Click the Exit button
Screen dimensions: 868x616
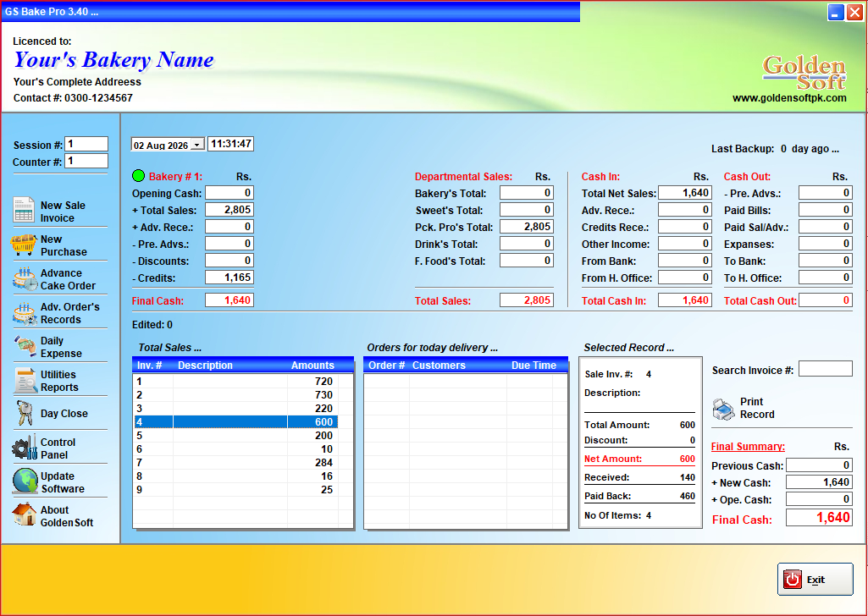coord(815,579)
